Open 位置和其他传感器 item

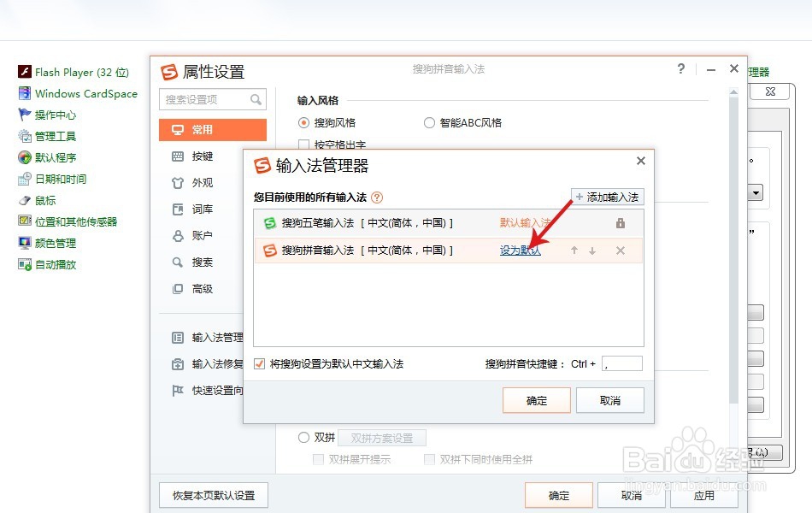[x=68, y=221]
